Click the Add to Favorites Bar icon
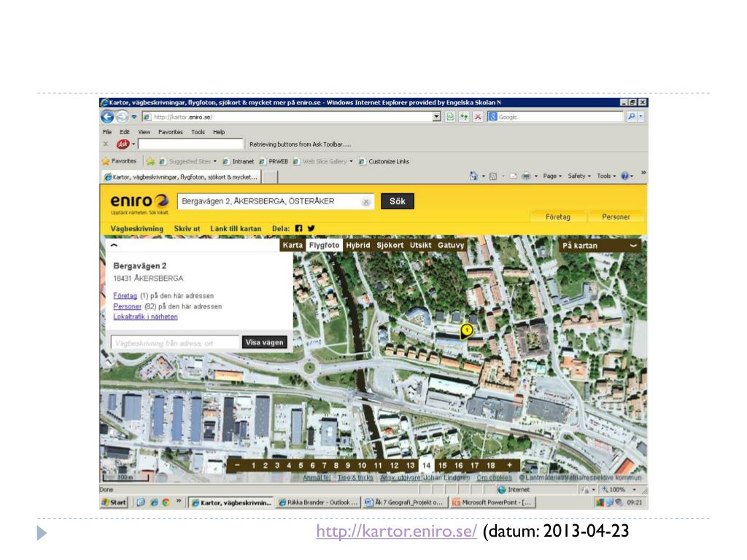Image resolution: width=747 pixels, height=560 pixels. click(x=150, y=161)
